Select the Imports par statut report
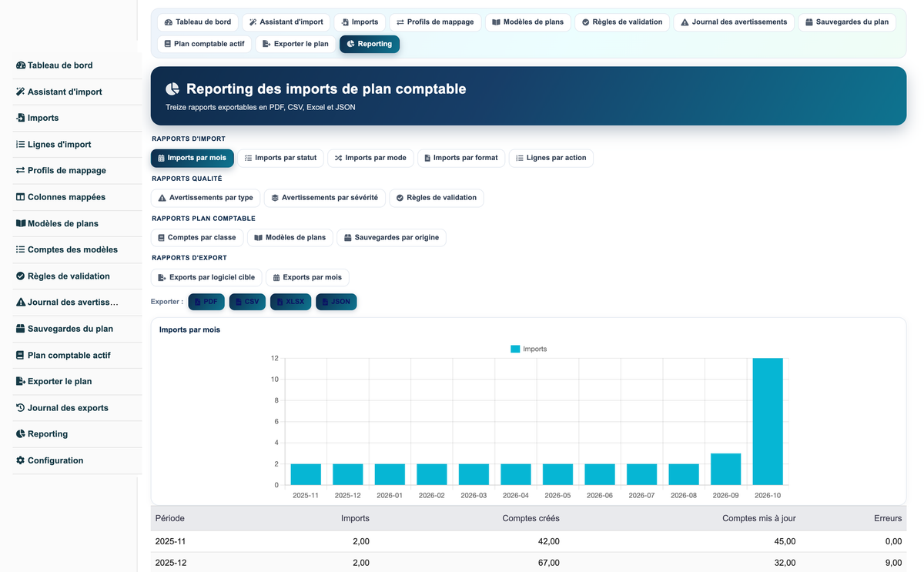The image size is (924, 572). pos(280,158)
